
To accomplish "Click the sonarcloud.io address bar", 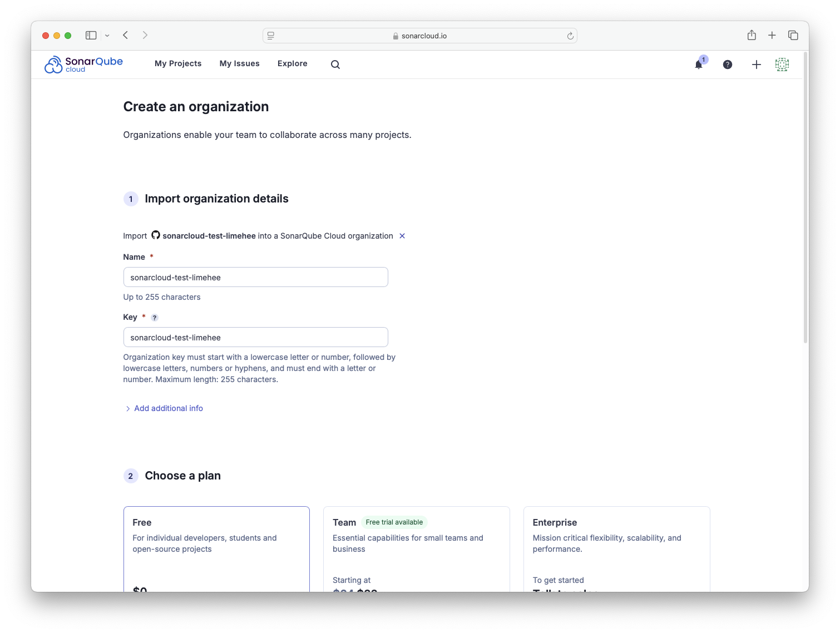I will tap(420, 36).
